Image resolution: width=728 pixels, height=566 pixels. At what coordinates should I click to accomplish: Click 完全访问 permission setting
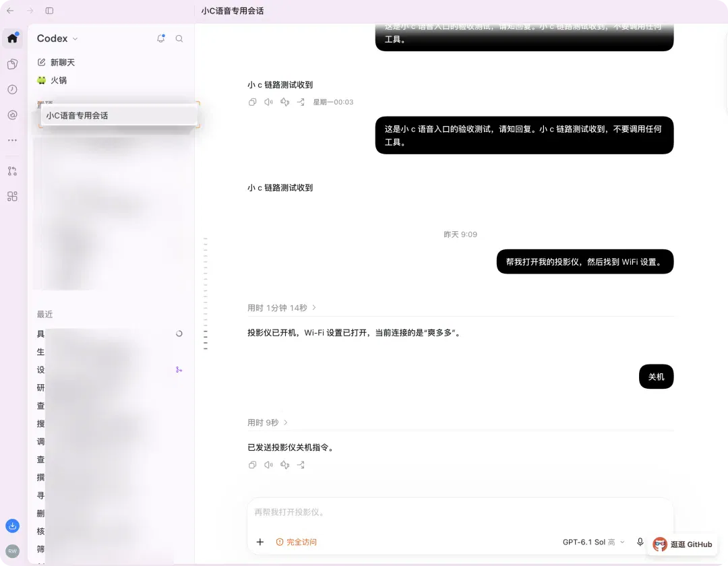tap(296, 542)
